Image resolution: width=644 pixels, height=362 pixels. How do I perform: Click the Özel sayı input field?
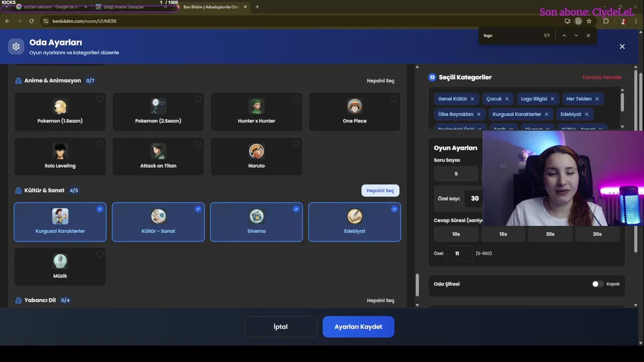(x=475, y=199)
